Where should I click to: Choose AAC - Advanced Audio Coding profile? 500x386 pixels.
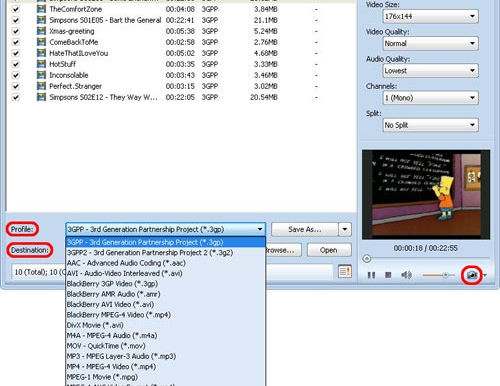point(166,263)
